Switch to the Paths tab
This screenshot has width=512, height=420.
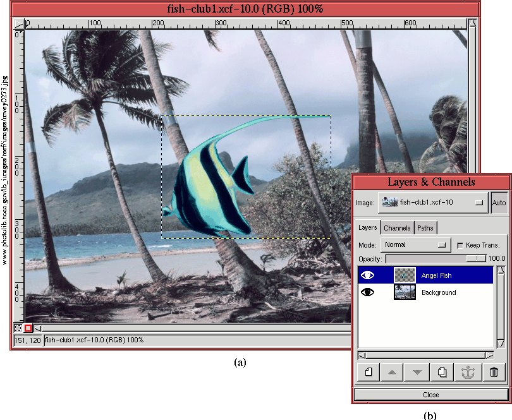coord(425,228)
